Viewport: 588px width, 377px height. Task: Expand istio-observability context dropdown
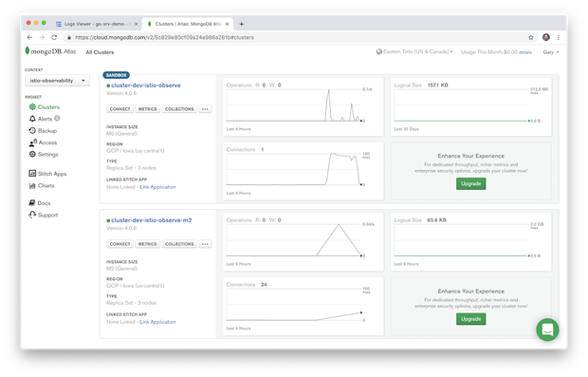(x=57, y=81)
